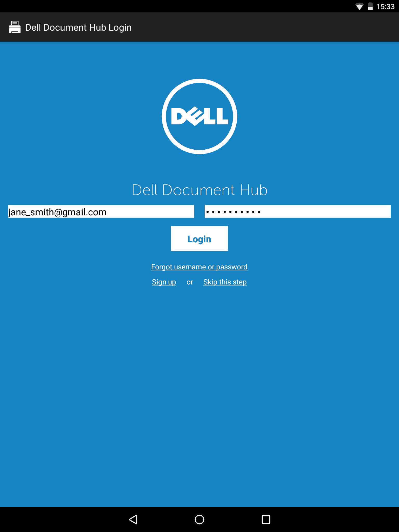Tap the Wi-Fi signal icon

pos(360,6)
